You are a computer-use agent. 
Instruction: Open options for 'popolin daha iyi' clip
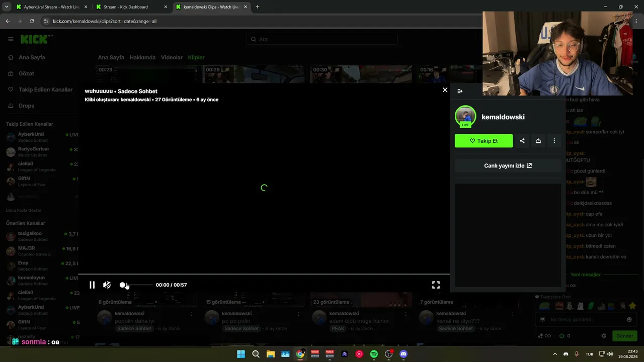click(x=191, y=314)
